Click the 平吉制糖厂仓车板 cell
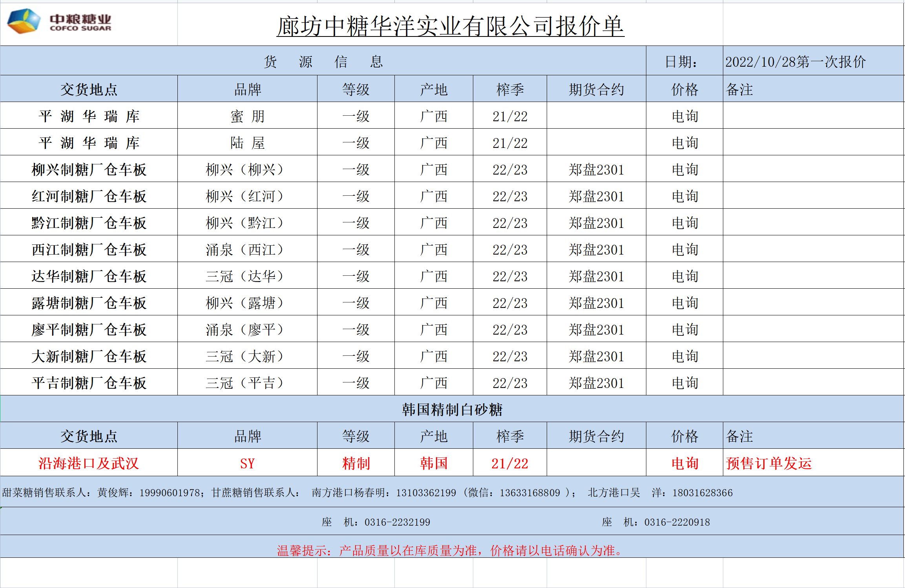The height and width of the screenshot is (588, 905). 89,383
